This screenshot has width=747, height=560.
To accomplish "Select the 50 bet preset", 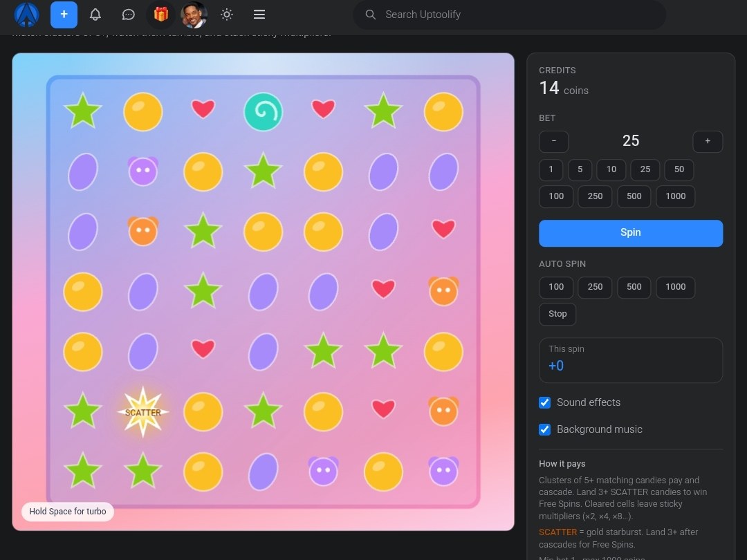I will click(x=679, y=169).
